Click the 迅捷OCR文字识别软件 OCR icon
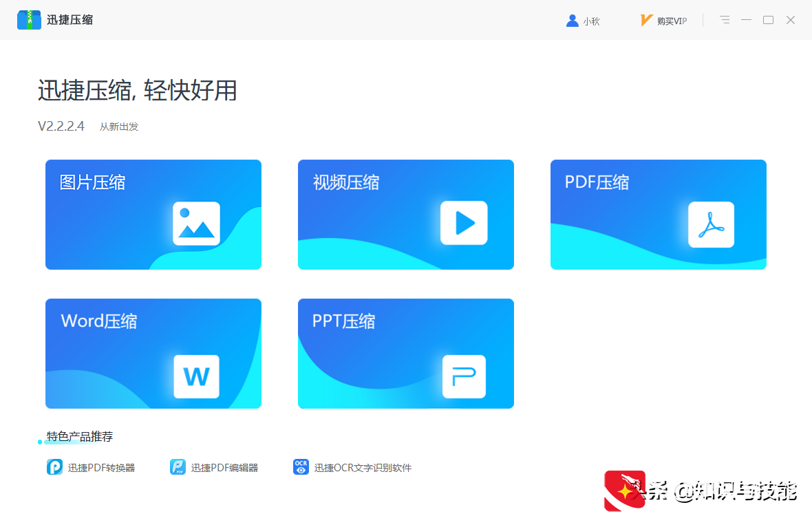The image size is (812, 516). (x=301, y=467)
